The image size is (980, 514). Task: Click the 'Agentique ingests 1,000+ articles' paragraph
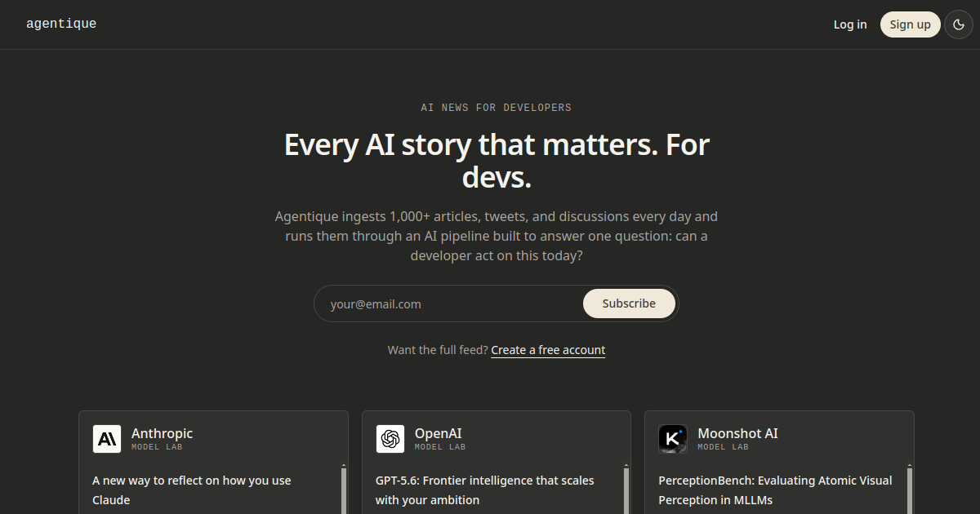tap(497, 236)
